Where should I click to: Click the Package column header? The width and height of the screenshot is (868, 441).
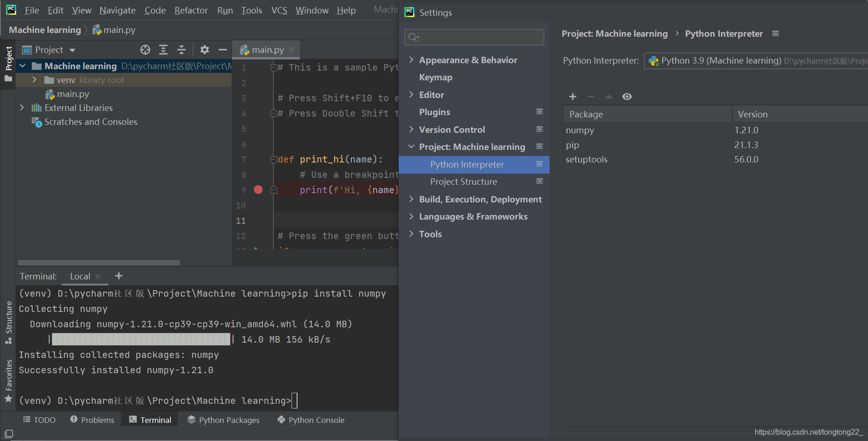click(648, 114)
